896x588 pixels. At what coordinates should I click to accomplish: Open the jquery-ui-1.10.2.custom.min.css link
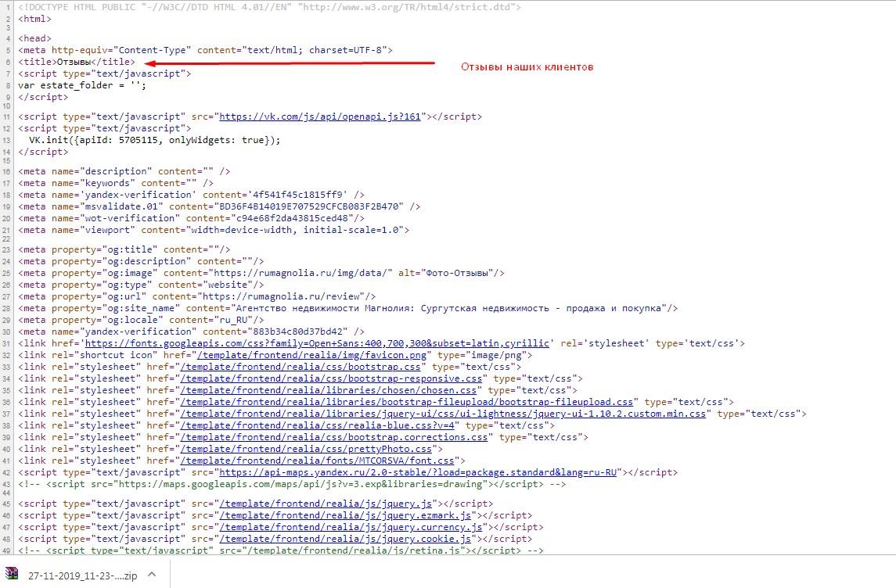[x=444, y=414]
